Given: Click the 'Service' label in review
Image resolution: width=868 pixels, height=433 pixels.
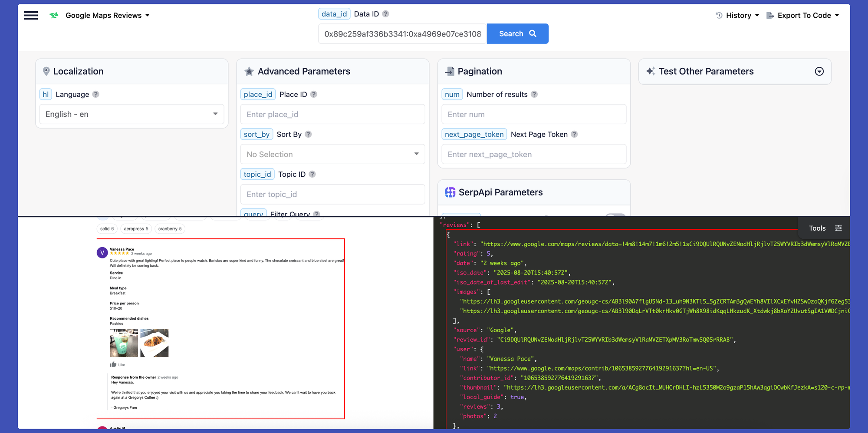Looking at the screenshot, I should pyautogui.click(x=116, y=273).
